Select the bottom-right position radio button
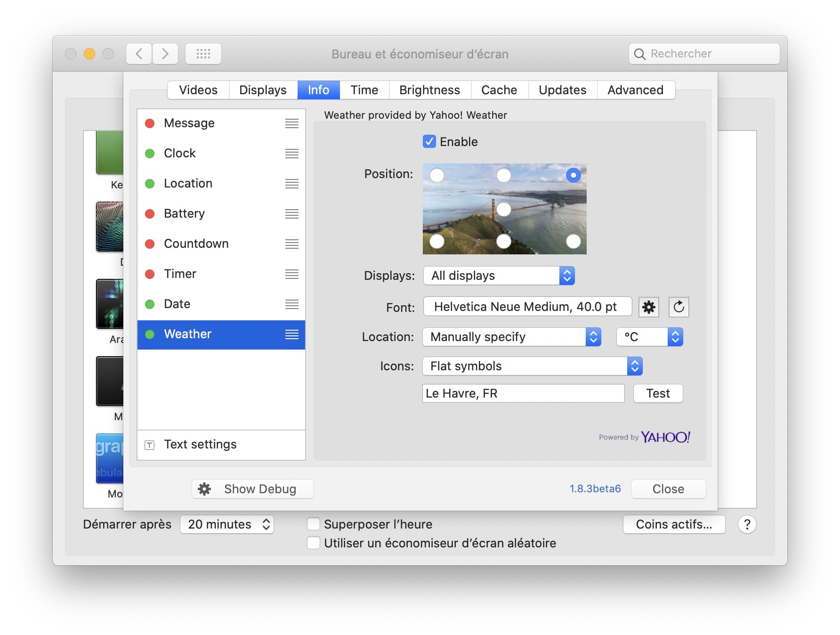Viewport: 840px width, 635px height. point(573,241)
